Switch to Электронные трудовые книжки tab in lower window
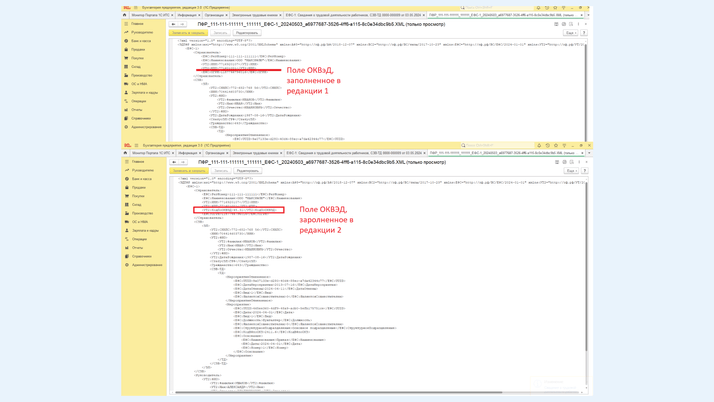The image size is (714, 402). [256, 154]
